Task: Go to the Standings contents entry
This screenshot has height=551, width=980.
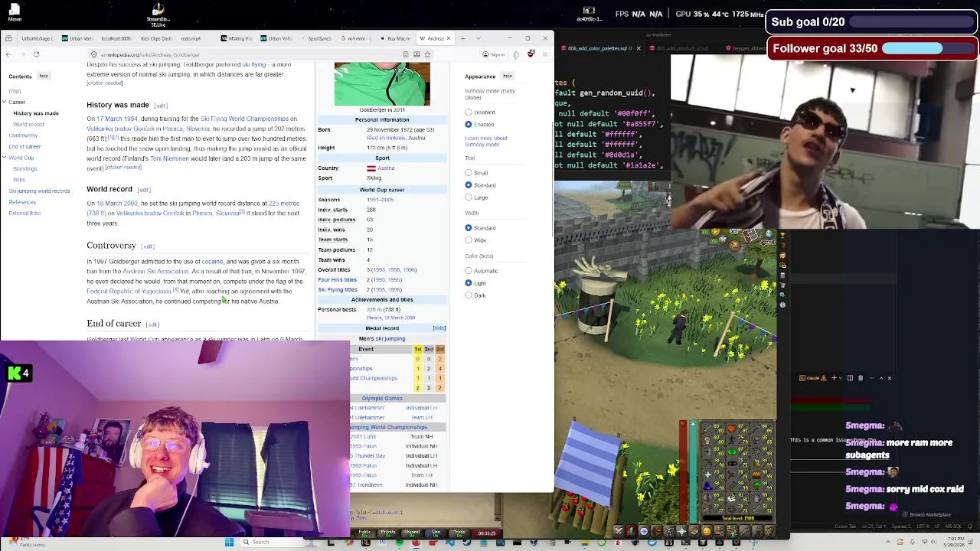Action: tap(24, 169)
